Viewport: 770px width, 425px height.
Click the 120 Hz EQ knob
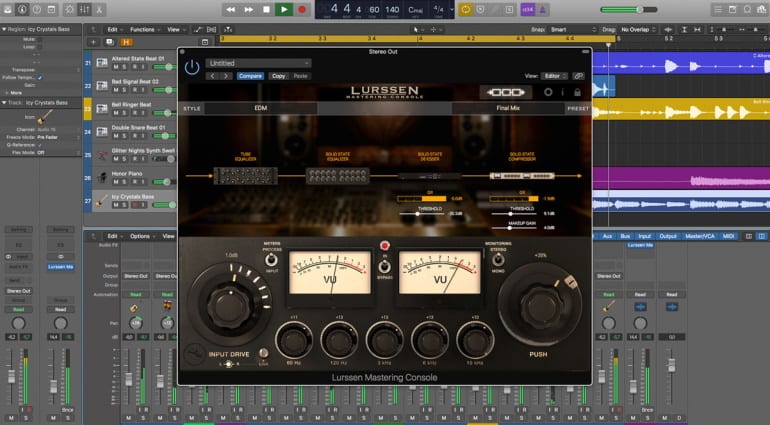pos(339,340)
